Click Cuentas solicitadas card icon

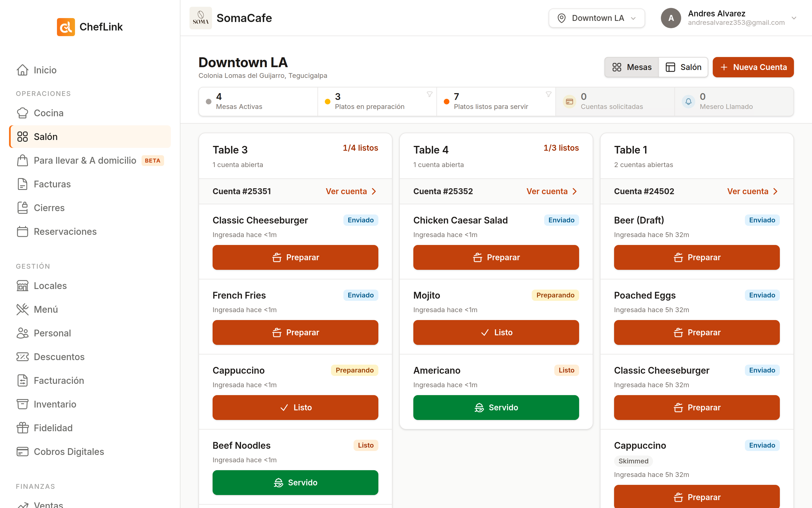pyautogui.click(x=570, y=102)
